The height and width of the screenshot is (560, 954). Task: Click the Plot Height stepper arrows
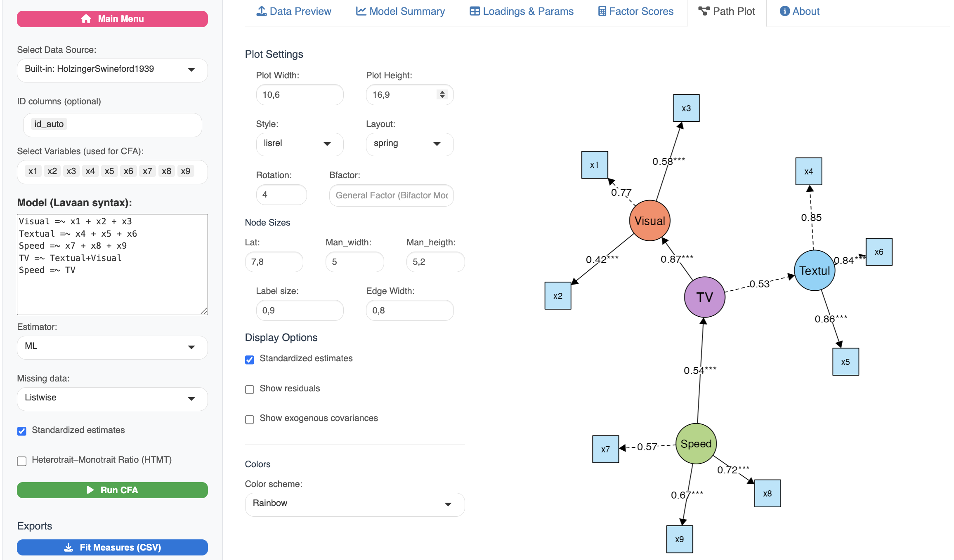pyautogui.click(x=442, y=94)
